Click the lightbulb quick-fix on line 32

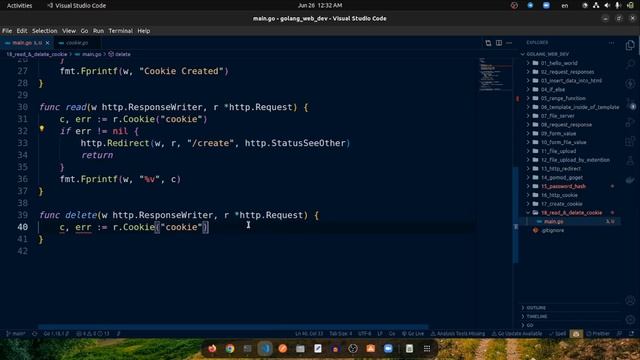[x=42, y=129]
